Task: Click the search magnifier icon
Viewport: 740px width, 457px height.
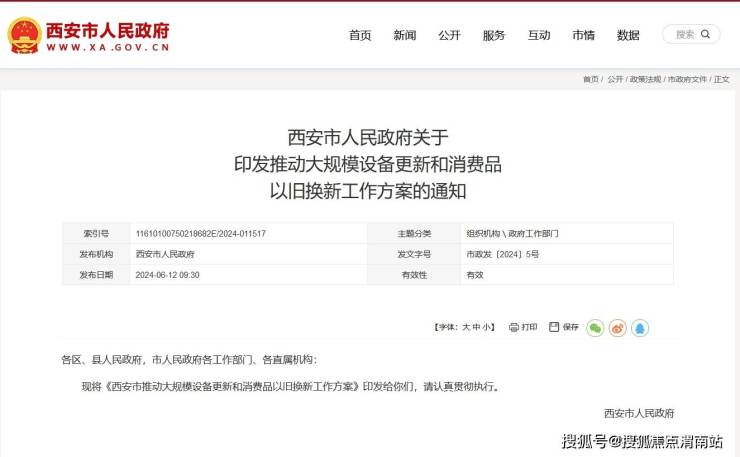Action: pos(705,34)
